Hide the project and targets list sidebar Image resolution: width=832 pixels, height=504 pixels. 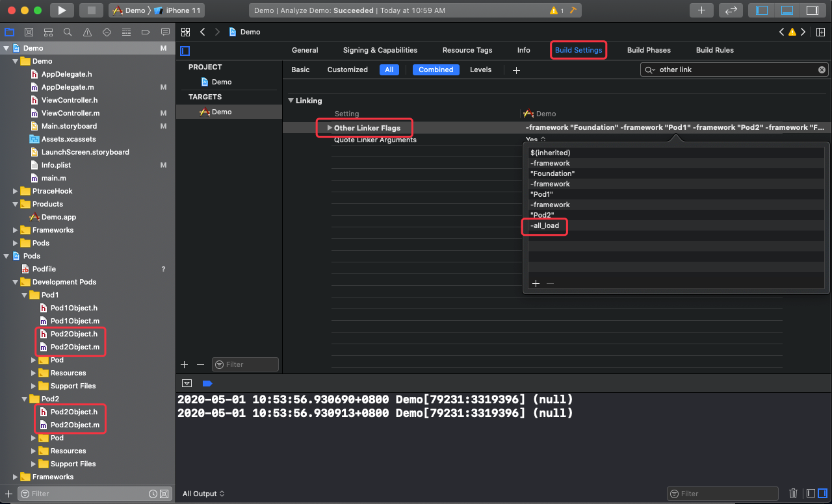(185, 51)
